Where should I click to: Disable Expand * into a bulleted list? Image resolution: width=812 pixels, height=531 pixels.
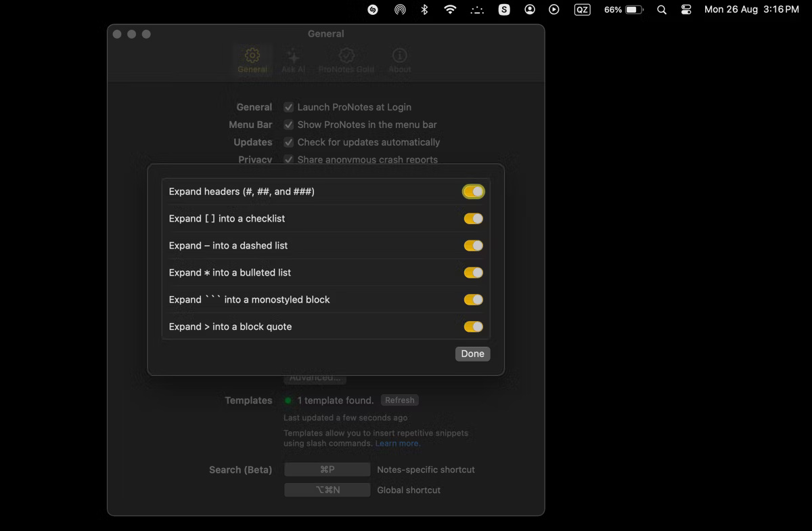473,272
